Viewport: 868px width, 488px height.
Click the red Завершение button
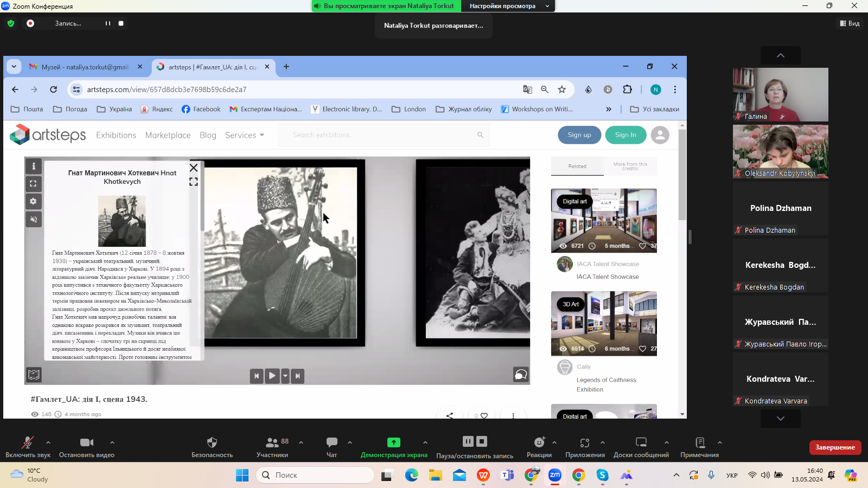pyautogui.click(x=834, y=447)
